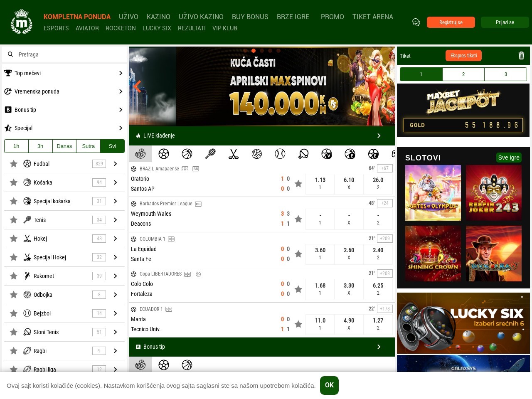532x399 pixels.
Task: Select the Danas time filter tab
Action: tap(64, 146)
